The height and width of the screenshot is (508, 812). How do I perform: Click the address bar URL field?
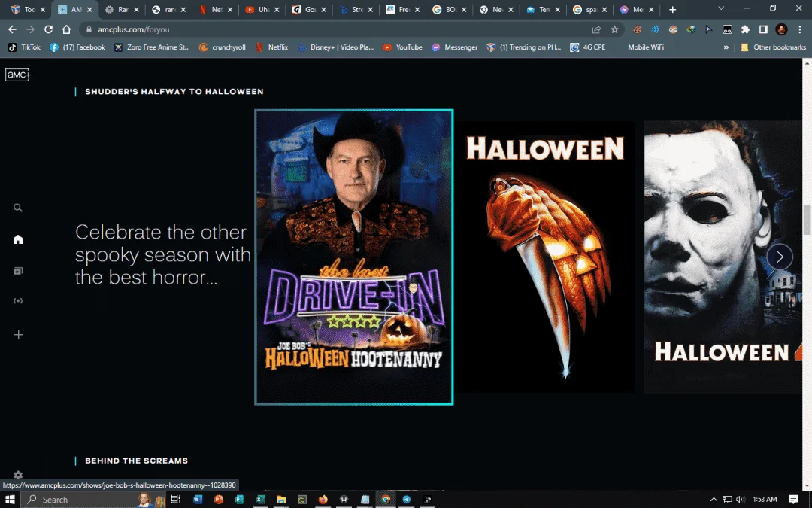click(337, 29)
